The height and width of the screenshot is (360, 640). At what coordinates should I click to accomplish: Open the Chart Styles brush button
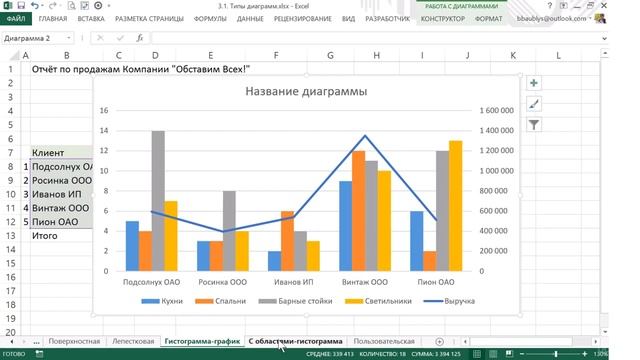pyautogui.click(x=534, y=104)
